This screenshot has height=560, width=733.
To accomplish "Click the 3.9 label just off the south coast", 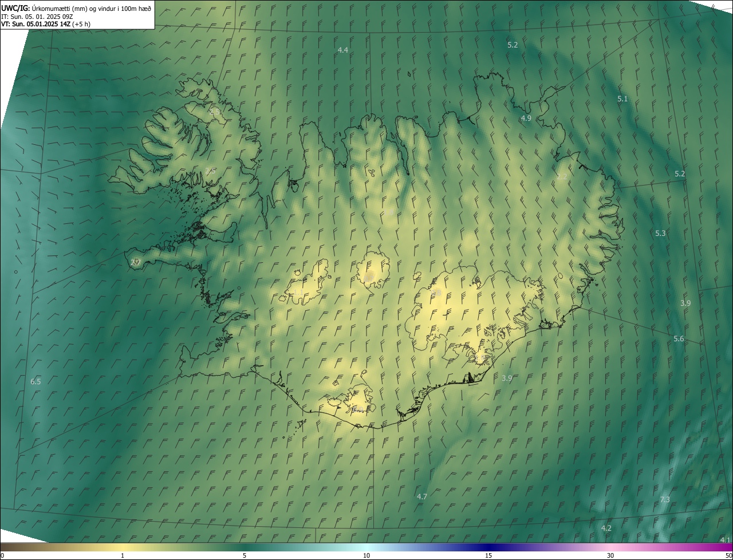I will click(x=507, y=378).
